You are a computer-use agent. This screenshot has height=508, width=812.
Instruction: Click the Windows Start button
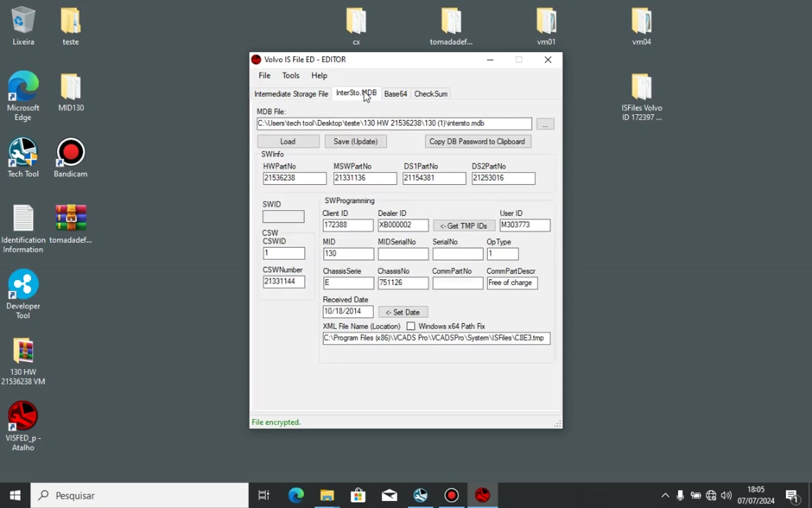tap(15, 495)
